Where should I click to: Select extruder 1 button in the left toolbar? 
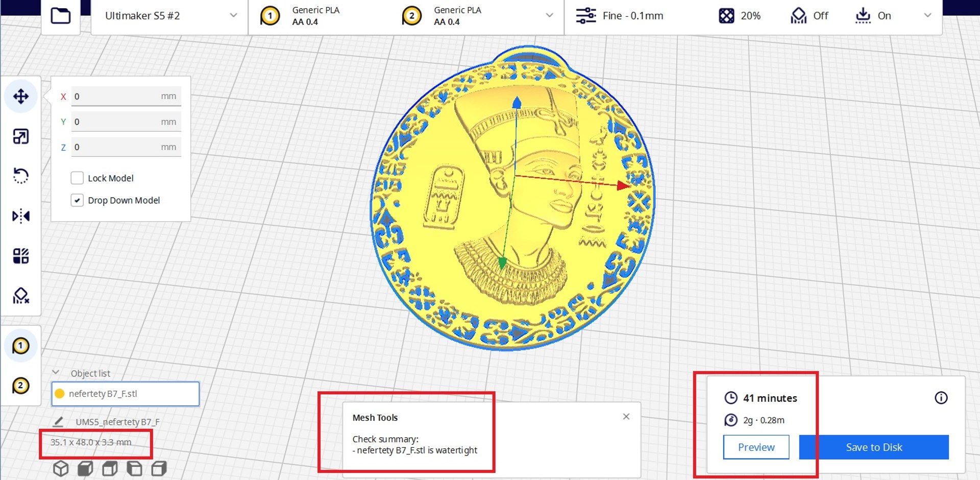click(x=21, y=346)
